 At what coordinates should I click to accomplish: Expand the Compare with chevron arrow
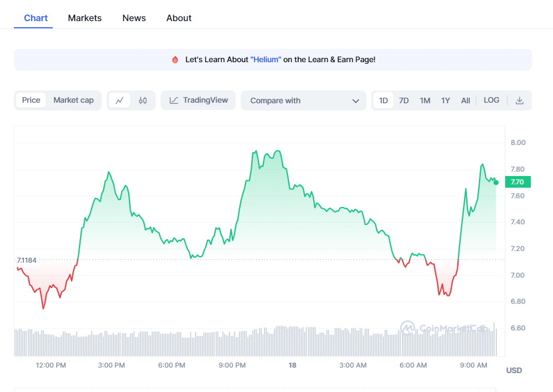click(356, 100)
